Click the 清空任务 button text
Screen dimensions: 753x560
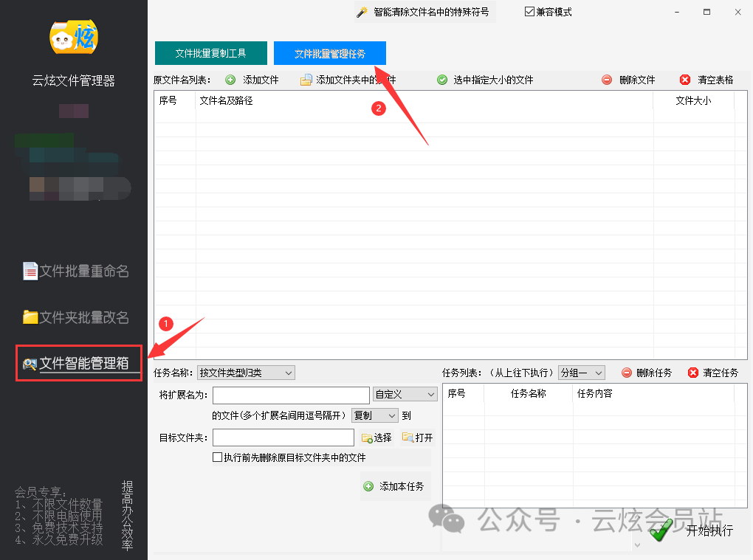[721, 373]
